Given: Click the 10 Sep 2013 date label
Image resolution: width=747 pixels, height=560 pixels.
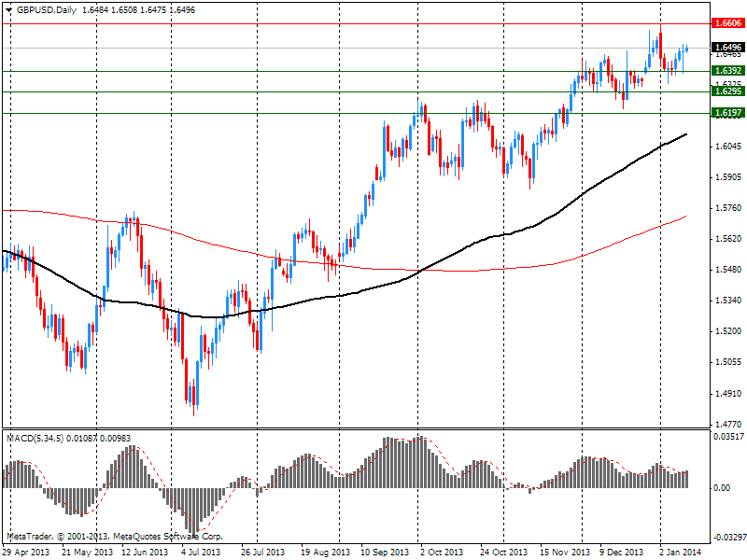Looking at the screenshot, I should pyautogui.click(x=385, y=553).
